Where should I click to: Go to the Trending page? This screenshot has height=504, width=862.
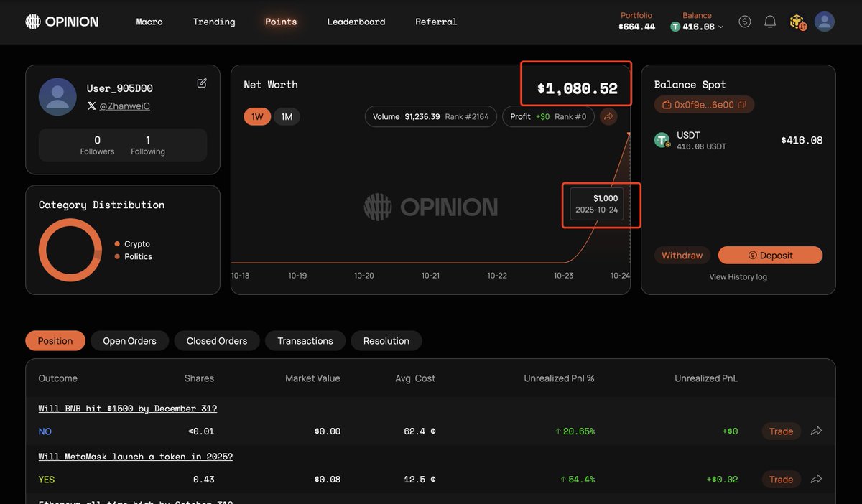click(214, 22)
